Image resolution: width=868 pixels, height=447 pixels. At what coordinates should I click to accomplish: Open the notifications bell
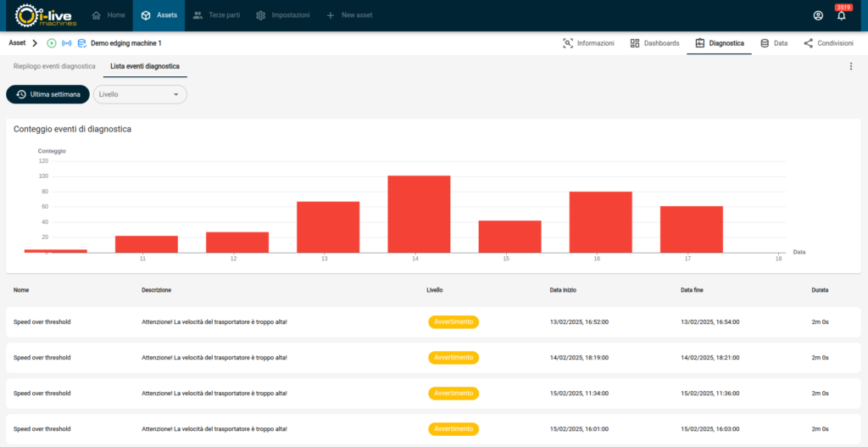coord(842,15)
